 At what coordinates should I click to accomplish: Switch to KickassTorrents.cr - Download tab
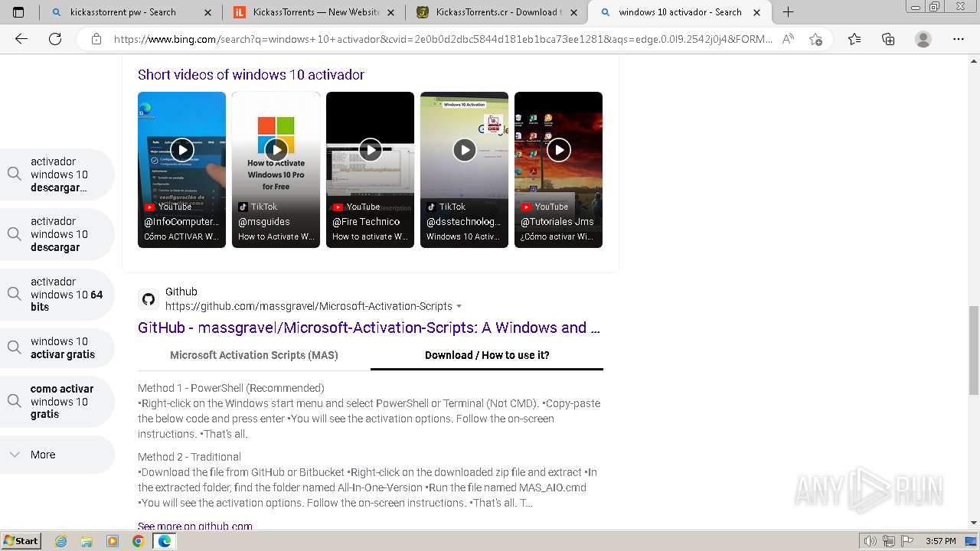point(498,12)
